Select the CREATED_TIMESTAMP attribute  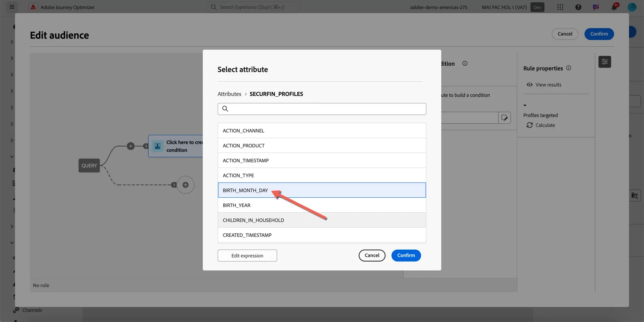[322, 235]
